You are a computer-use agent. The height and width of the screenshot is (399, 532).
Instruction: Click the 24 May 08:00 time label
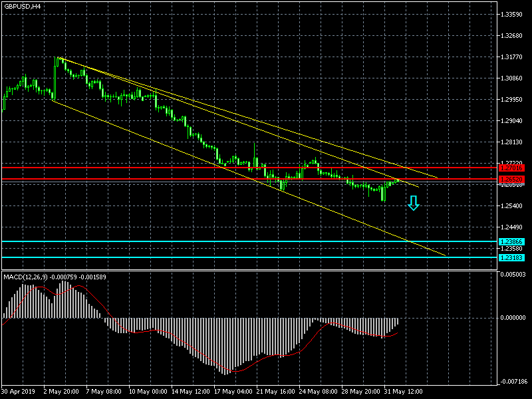coord(318,392)
